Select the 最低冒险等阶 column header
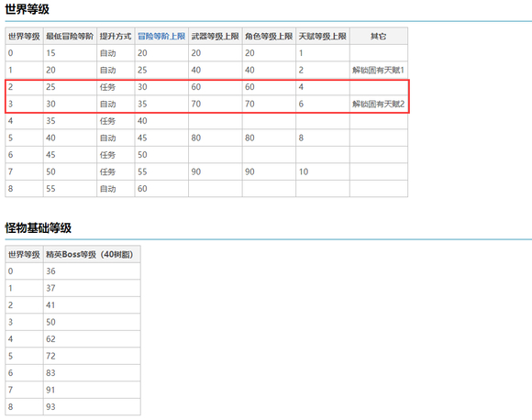Image resolution: width=532 pixels, height=420 pixels. [x=70, y=37]
